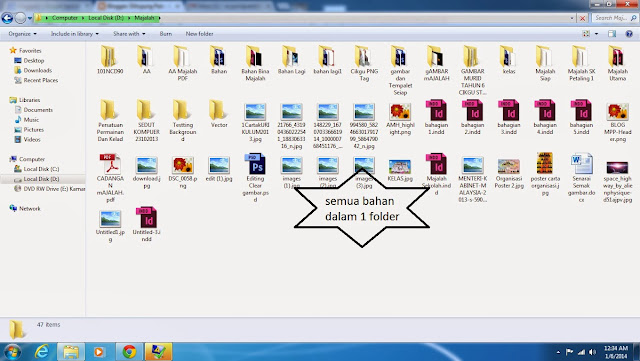This screenshot has height=361, width=640.
Task: Click Local Disk (D:) in the breadcrumb
Action: click(106, 18)
